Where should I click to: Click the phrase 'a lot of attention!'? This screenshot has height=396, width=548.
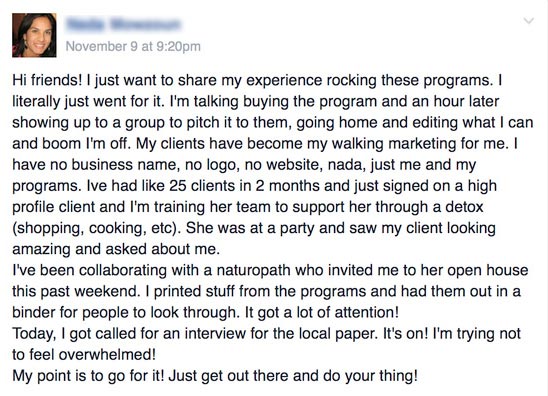[x=341, y=312]
